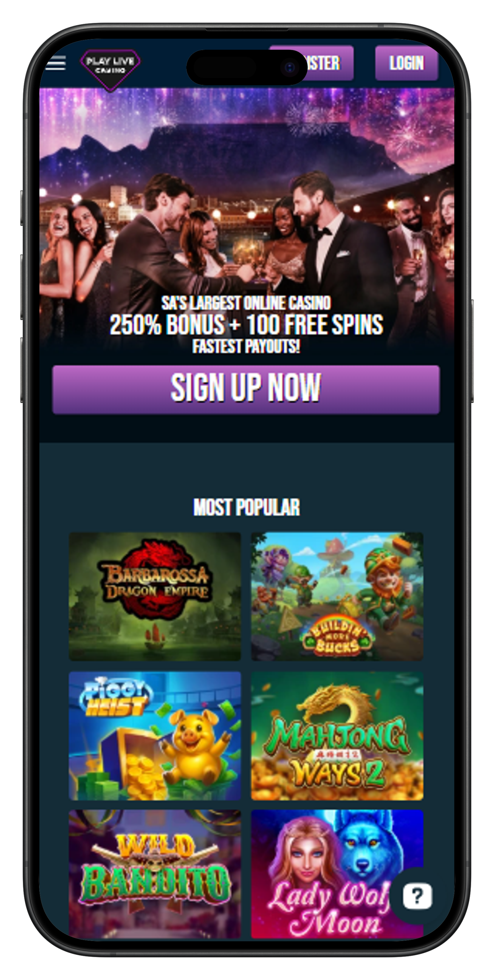
Task: Open the Wild Bandito game
Action: (155, 874)
